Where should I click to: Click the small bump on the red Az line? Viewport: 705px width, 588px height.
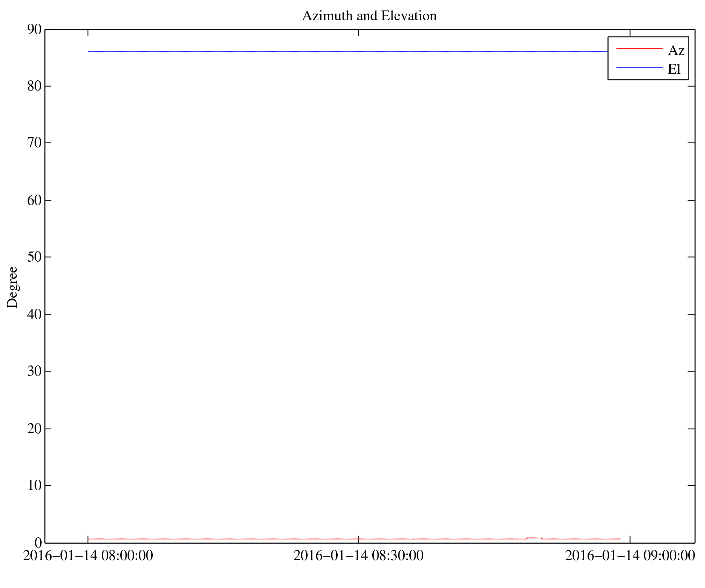534,538
